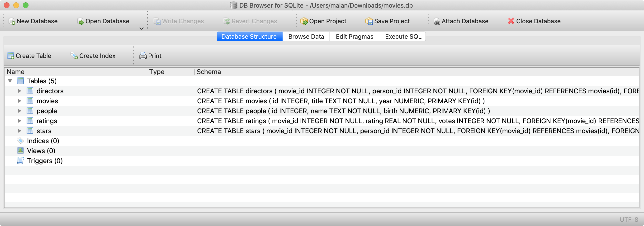
Task: Click the Print icon
Action: pos(142,56)
